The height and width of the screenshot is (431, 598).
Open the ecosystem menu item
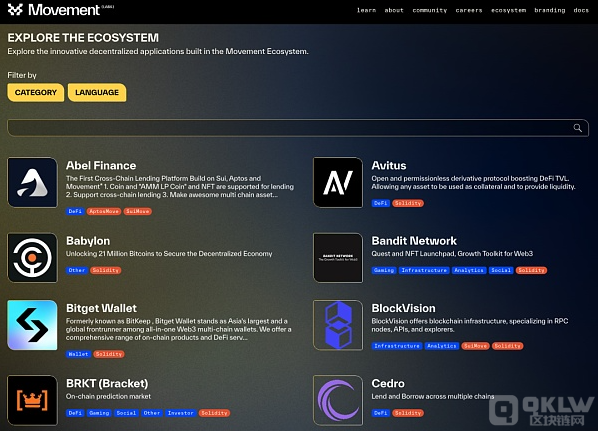coord(508,10)
